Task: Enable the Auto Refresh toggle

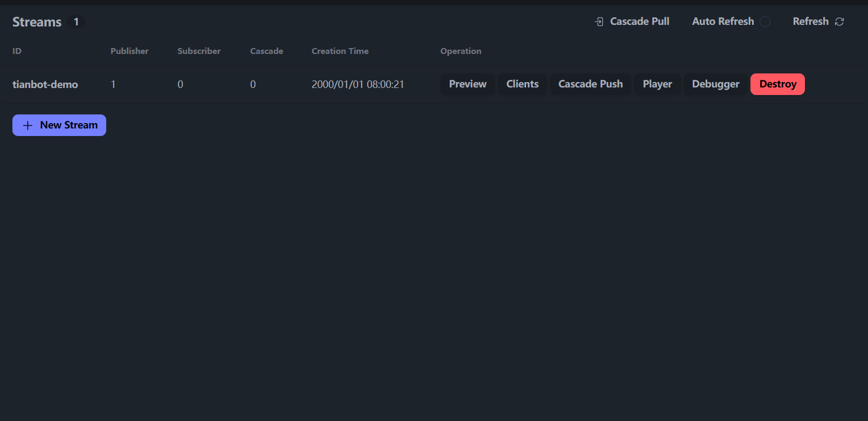Action: coord(765,22)
